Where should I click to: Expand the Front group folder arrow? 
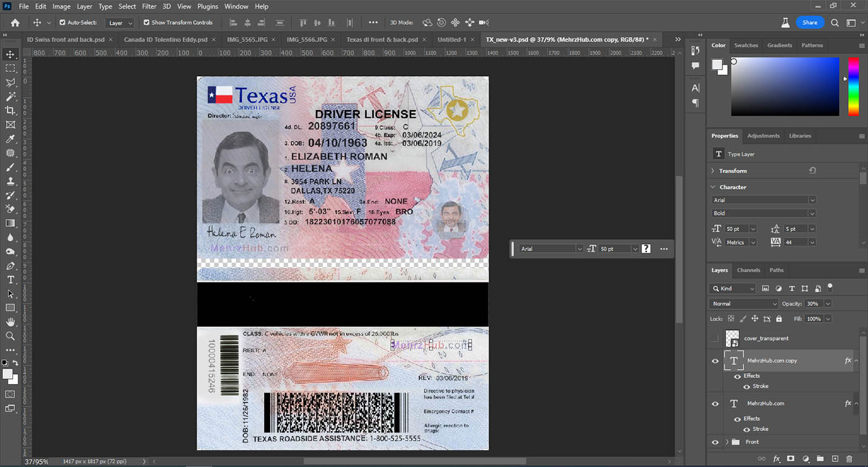click(x=727, y=442)
